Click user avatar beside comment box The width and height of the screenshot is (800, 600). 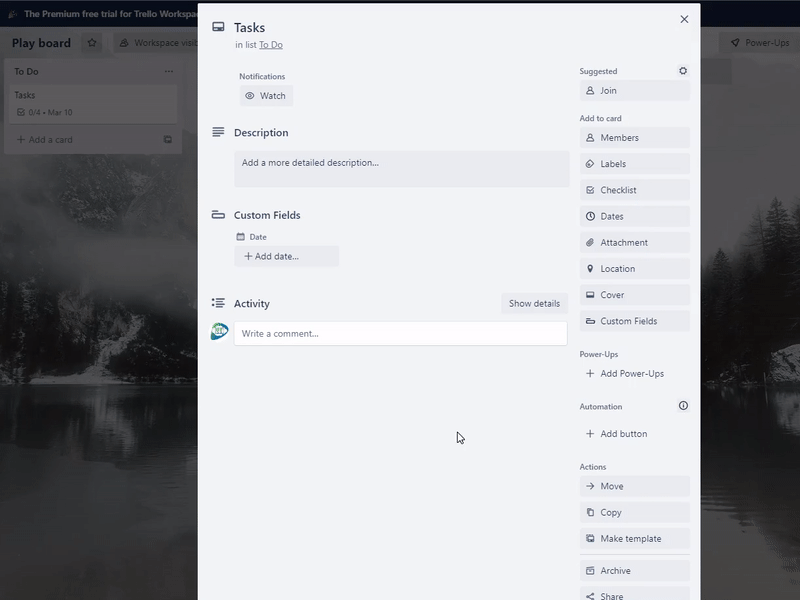(x=220, y=332)
